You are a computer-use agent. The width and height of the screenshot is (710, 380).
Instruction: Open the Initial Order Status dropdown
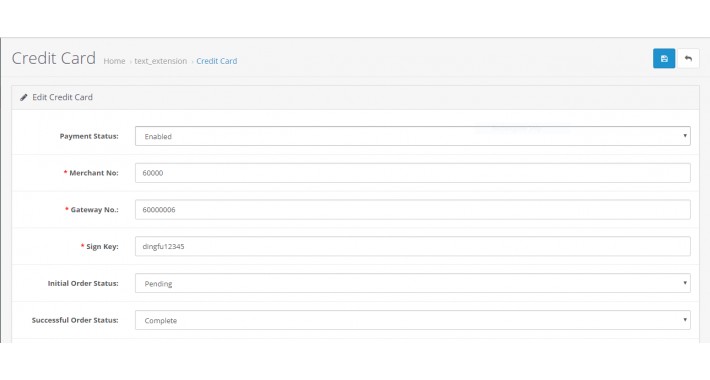click(x=413, y=283)
